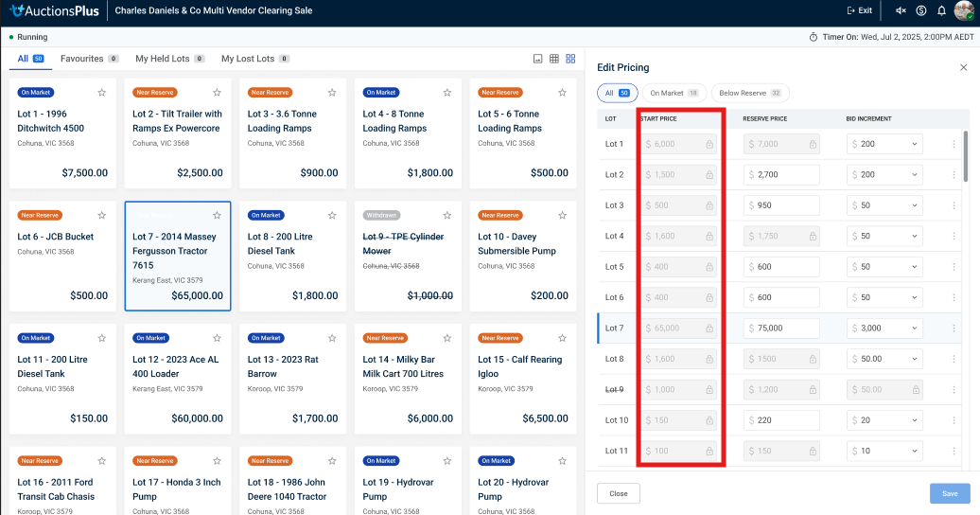
Task: Open the three-dot menu for Lot 3
Action: (x=954, y=205)
